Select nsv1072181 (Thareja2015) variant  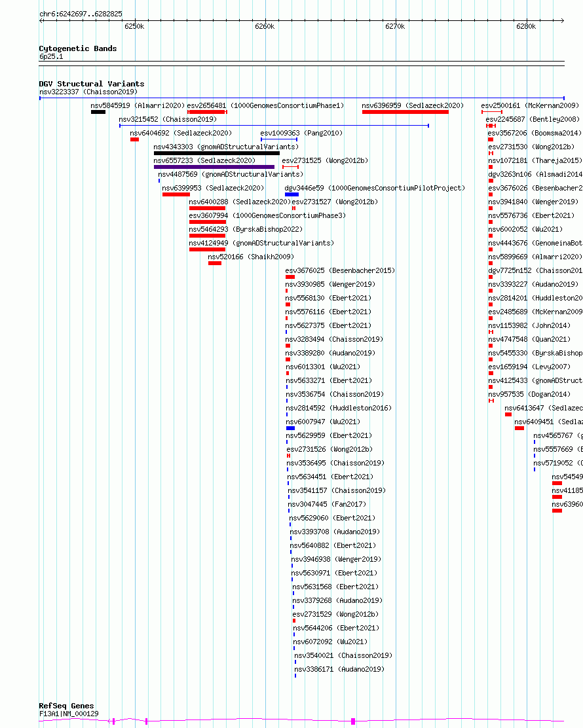point(535,160)
